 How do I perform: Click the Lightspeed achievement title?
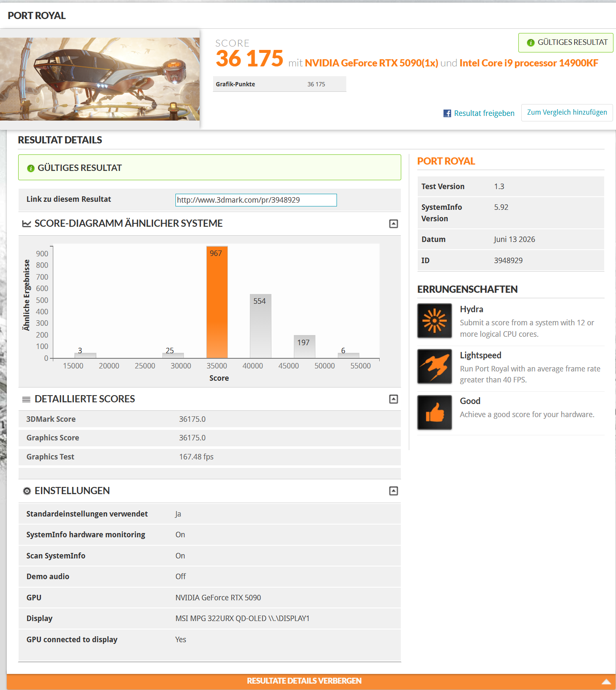coord(481,355)
